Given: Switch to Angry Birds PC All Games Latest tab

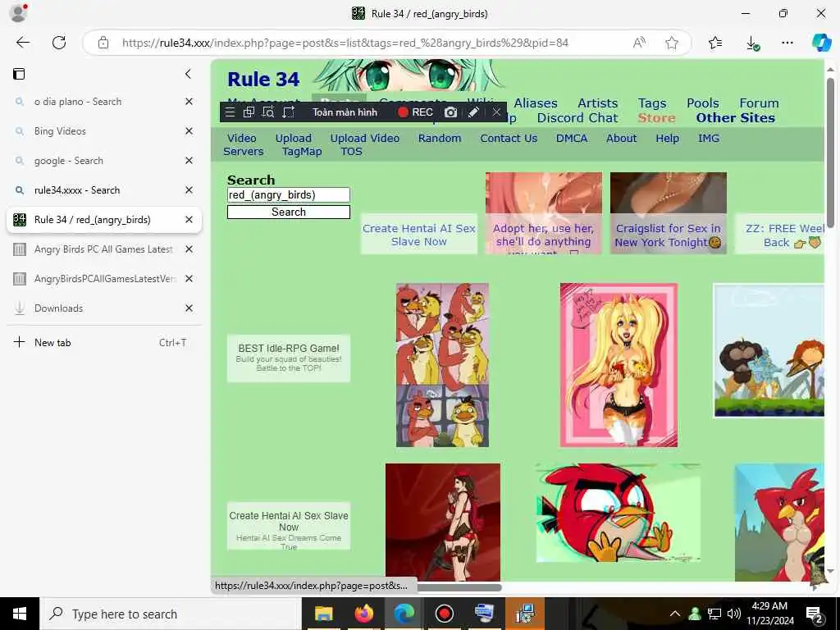Looking at the screenshot, I should click(103, 249).
